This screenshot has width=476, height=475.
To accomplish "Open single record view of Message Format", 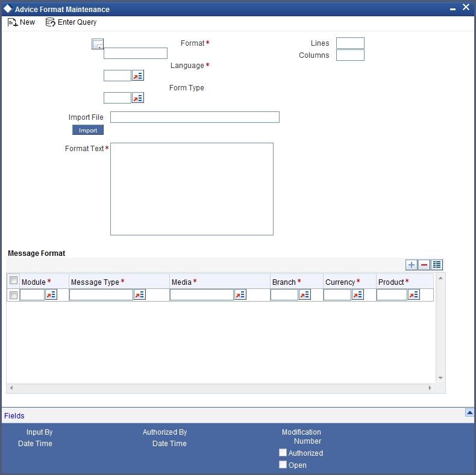I will (437, 265).
